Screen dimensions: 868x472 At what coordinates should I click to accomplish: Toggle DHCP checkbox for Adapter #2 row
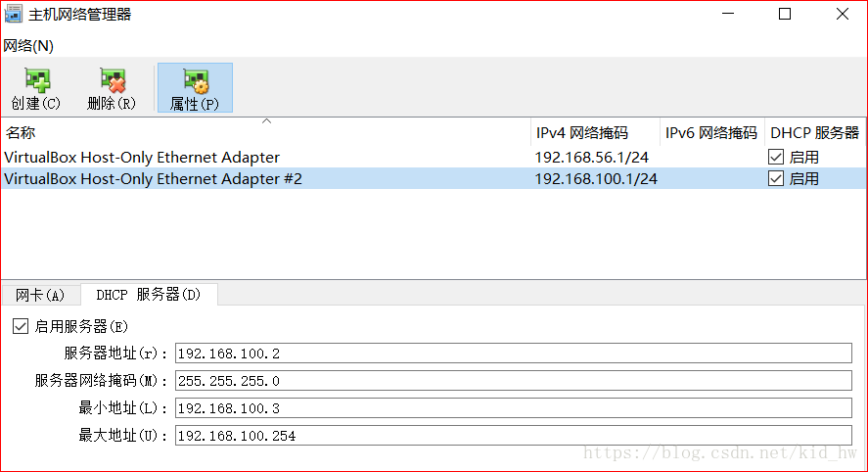(776, 179)
